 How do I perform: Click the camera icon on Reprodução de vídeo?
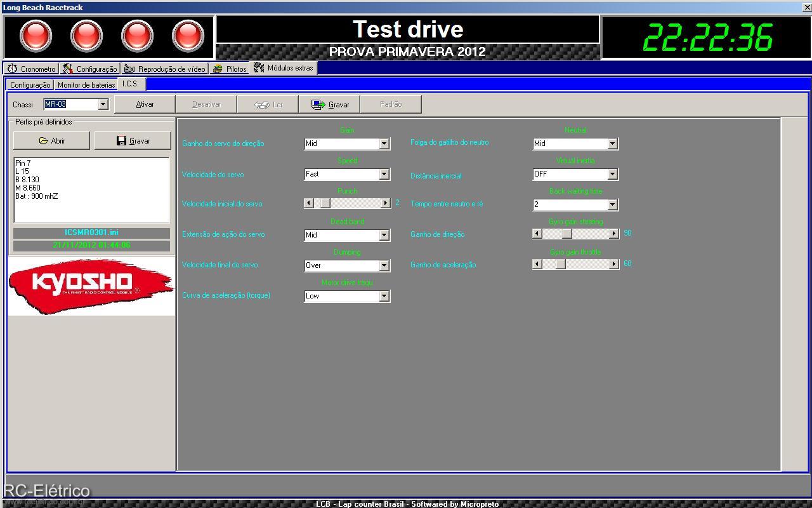(129, 69)
